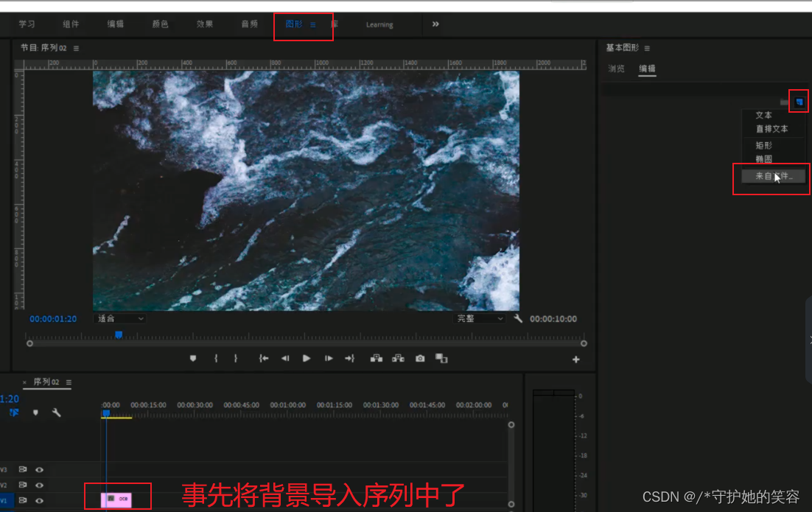This screenshot has width=812, height=512.
Task: Step forward one frame
Action: coord(329,358)
